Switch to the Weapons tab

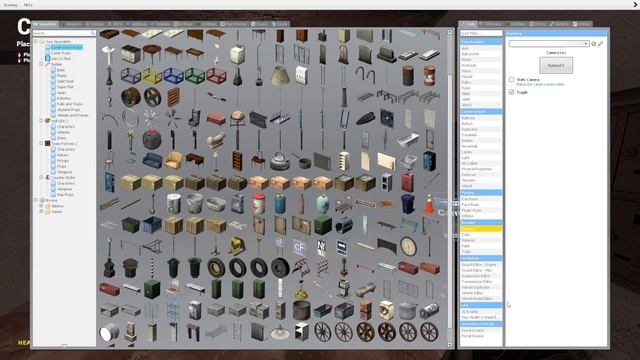[x=71, y=24]
